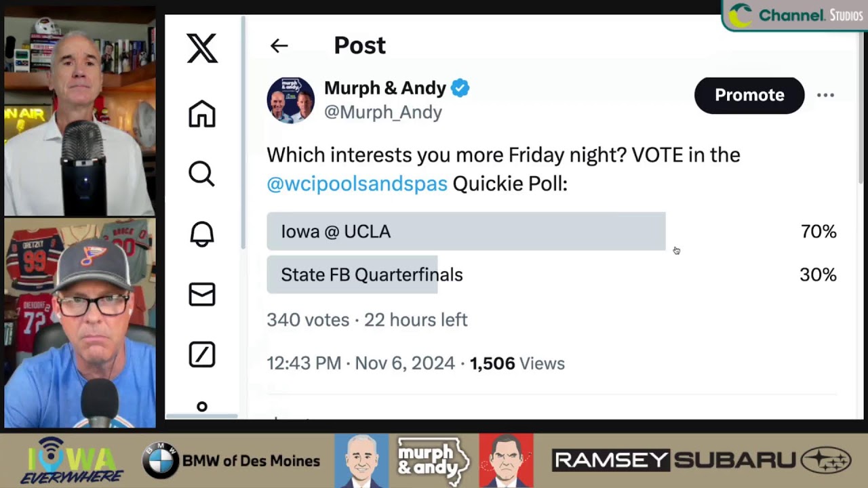This screenshot has width=868, height=488.
Task: Click the X logo icon
Action: [x=202, y=49]
